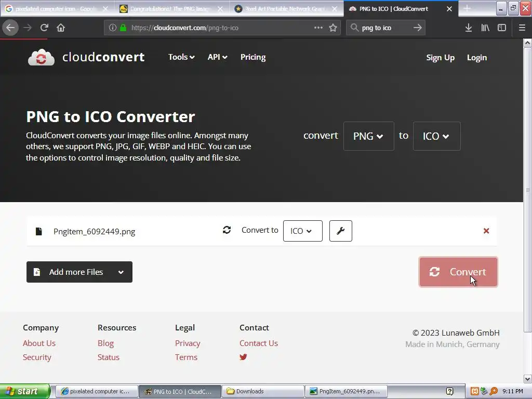Open the About Us link
Screen dimensions: 532x399
[x=39, y=343]
